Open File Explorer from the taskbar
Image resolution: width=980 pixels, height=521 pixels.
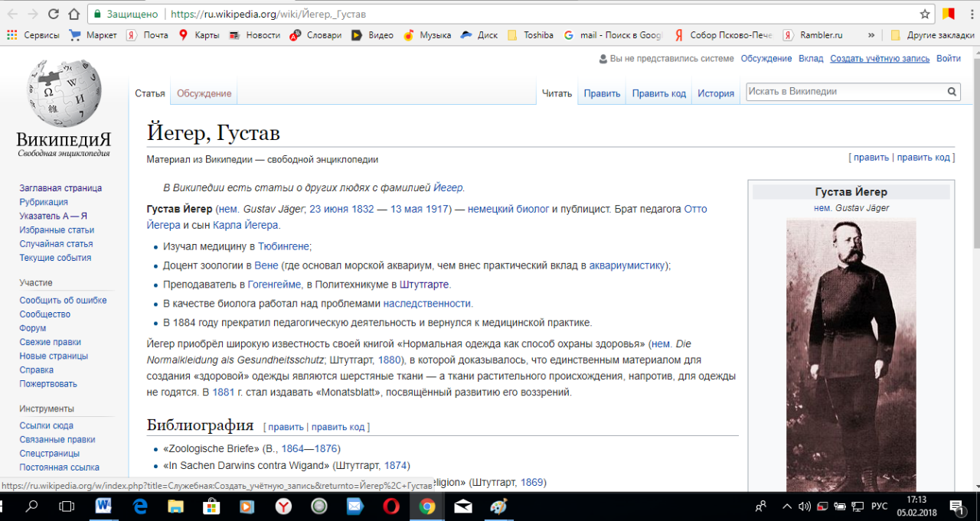[x=176, y=506]
